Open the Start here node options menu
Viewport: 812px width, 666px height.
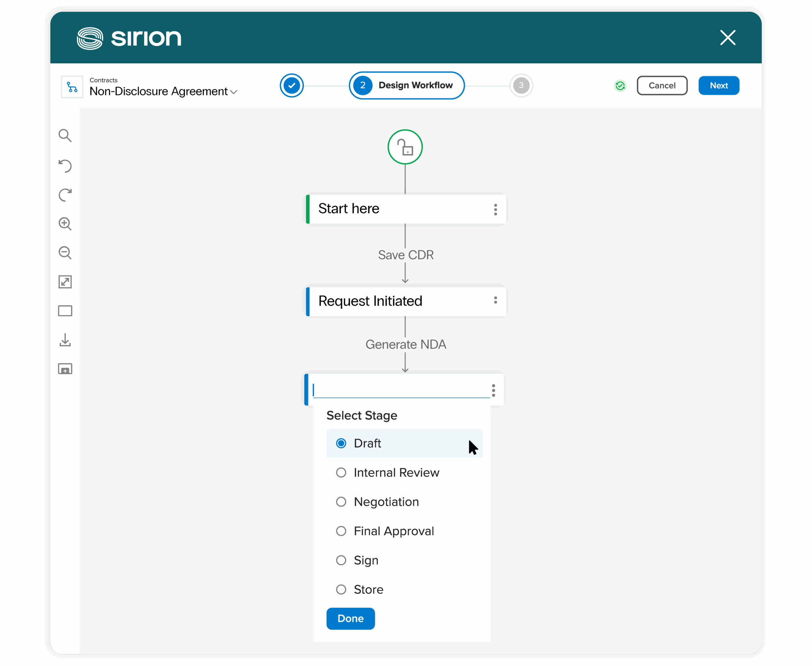point(495,209)
